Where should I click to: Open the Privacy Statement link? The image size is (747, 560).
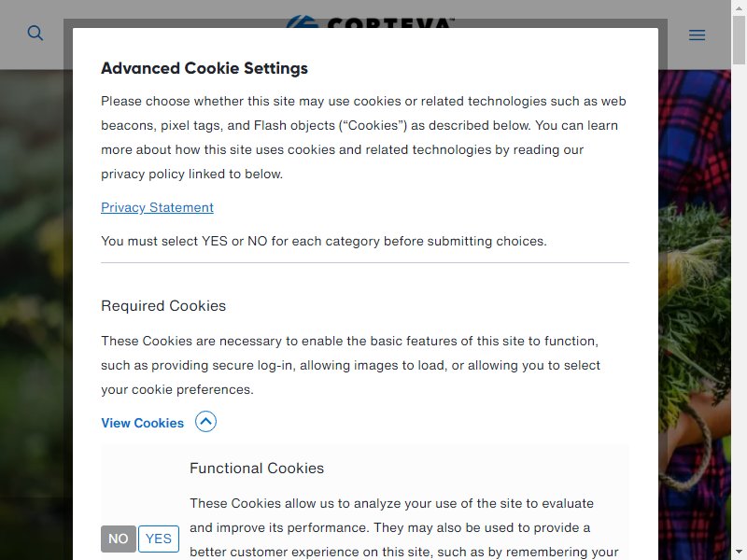[x=157, y=207]
